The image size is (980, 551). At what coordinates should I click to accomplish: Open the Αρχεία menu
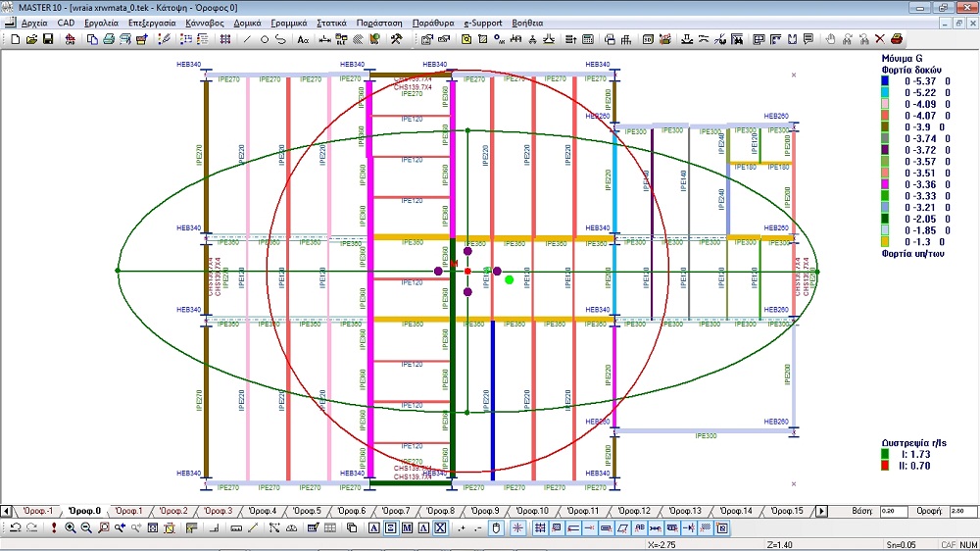pos(34,24)
